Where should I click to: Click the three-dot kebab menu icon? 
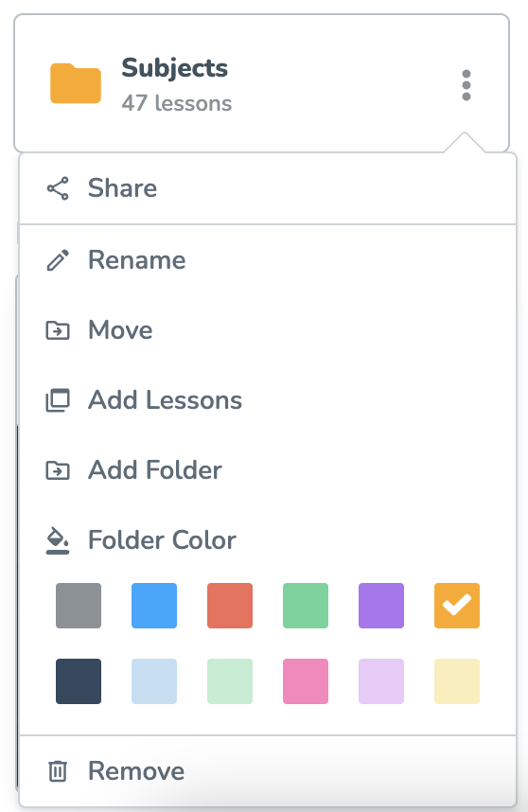coord(466,85)
